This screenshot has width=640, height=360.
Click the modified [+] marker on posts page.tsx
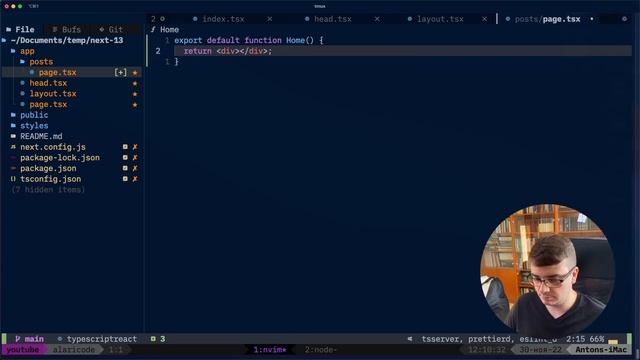click(x=120, y=72)
